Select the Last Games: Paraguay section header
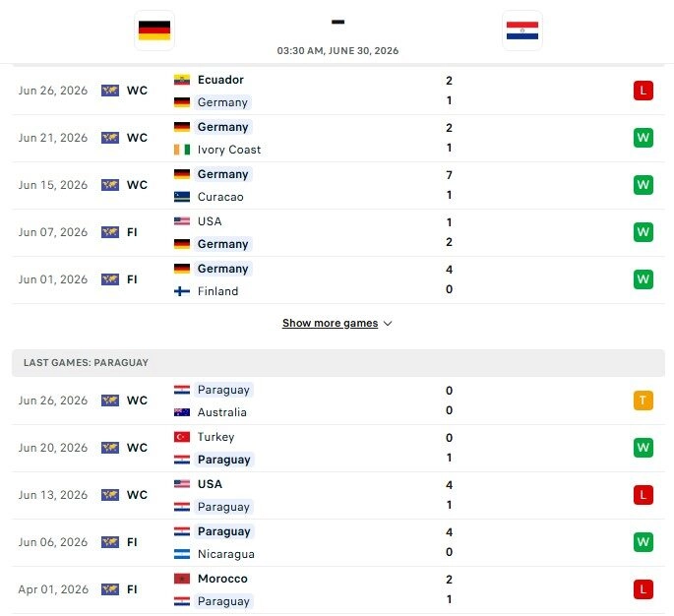The width and height of the screenshot is (674, 616). (338, 363)
